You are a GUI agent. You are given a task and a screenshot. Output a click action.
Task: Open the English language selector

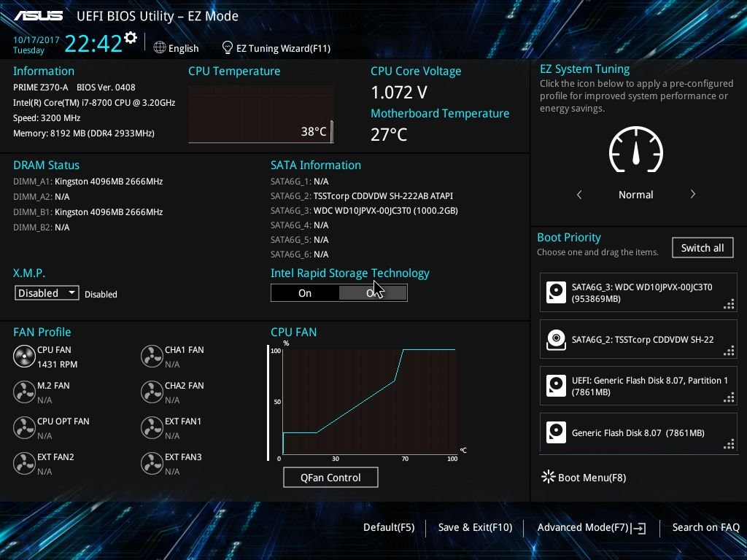pyautogui.click(x=177, y=48)
